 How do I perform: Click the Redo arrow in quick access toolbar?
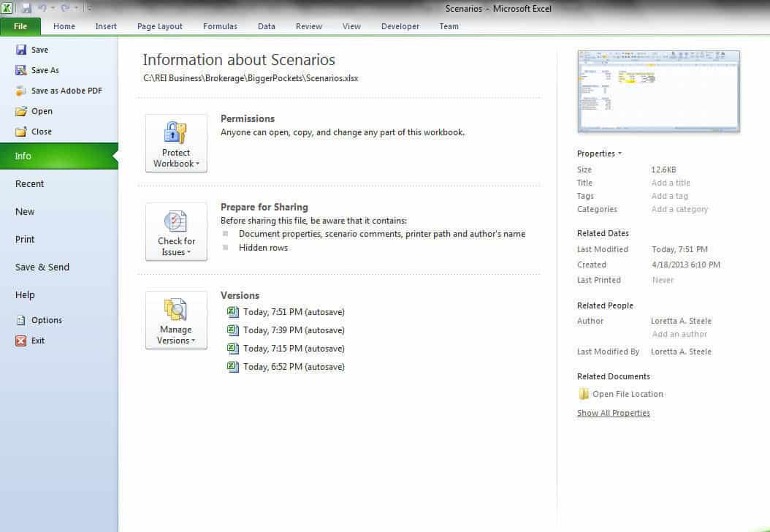pos(65,8)
